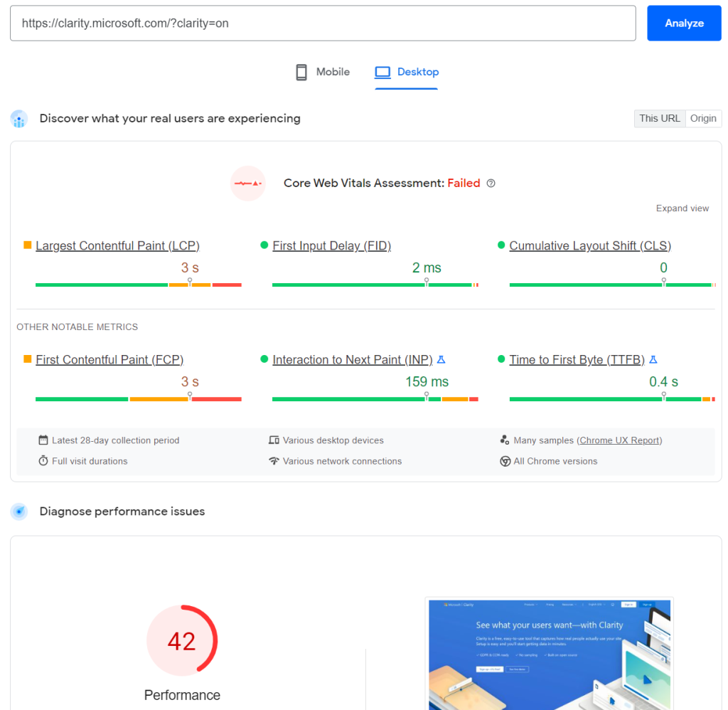Viewport: 728px width, 710px height.
Task: Click the desktop monitor icon
Action: point(382,72)
